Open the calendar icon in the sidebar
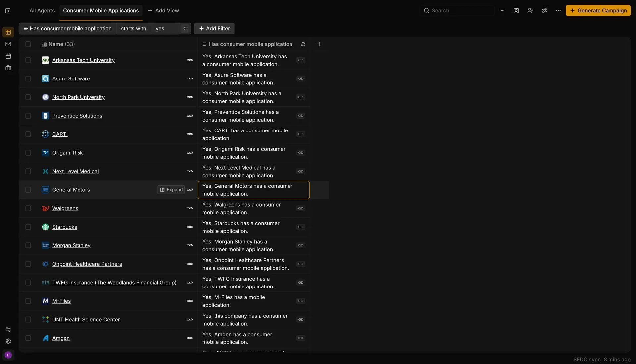 coord(8,56)
